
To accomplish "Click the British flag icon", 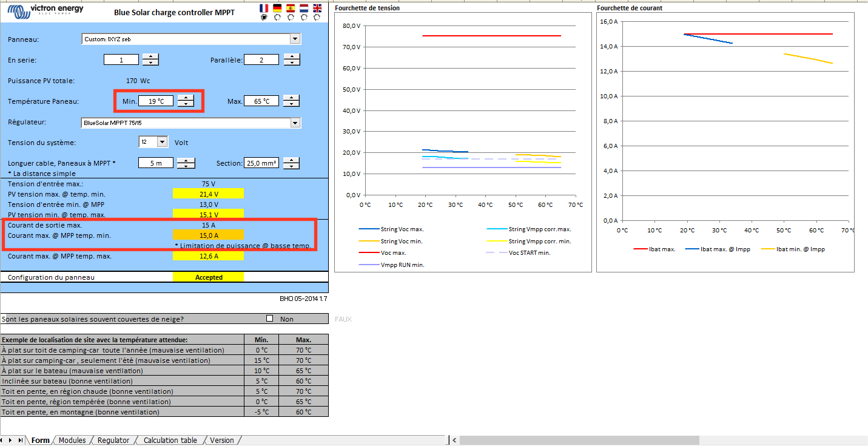I will pyautogui.click(x=317, y=8).
